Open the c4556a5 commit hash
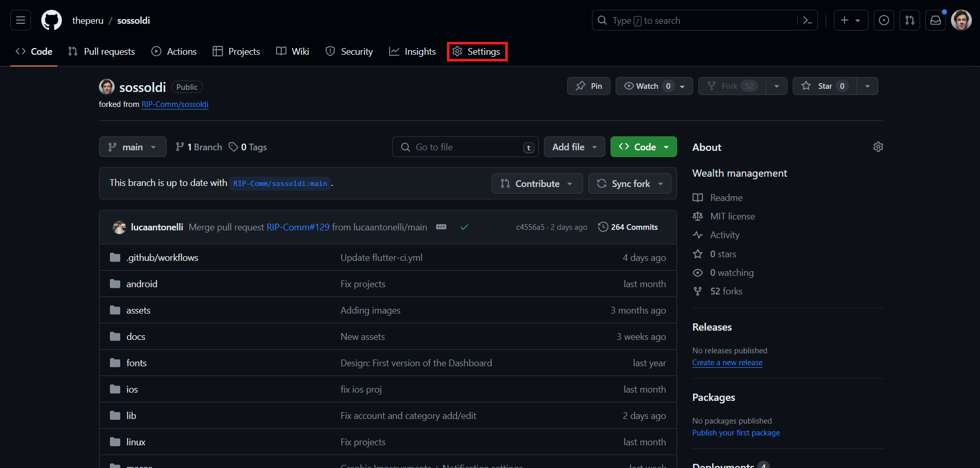 pos(530,227)
